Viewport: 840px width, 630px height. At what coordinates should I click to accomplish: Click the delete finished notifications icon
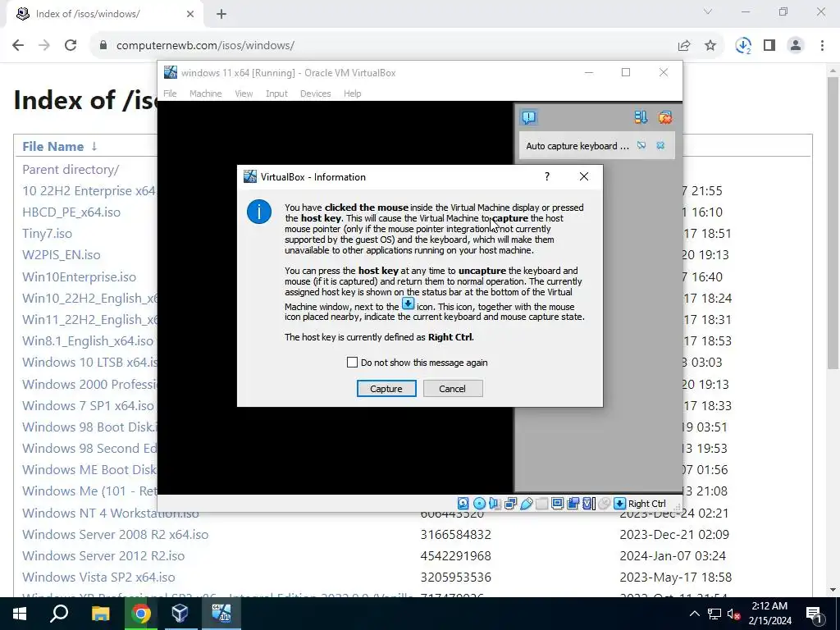[664, 117]
